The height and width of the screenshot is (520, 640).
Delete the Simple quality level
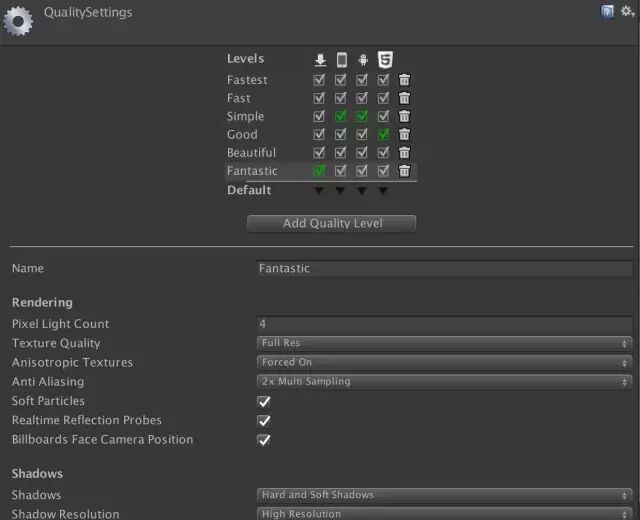(404, 116)
